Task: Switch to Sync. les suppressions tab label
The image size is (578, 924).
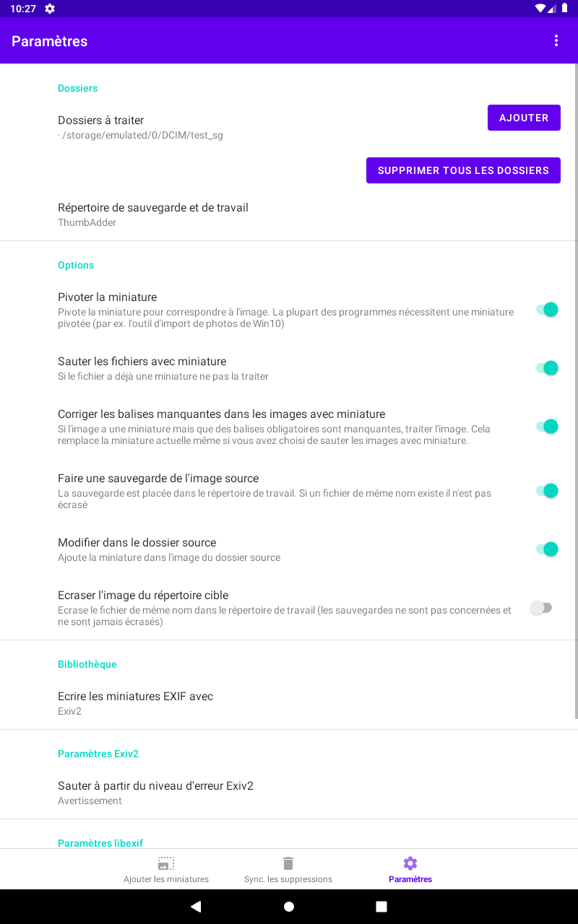Action: click(x=288, y=879)
